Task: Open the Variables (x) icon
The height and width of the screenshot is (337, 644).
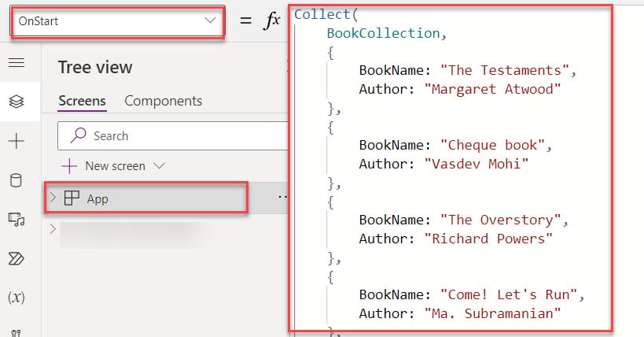Action: tap(17, 297)
